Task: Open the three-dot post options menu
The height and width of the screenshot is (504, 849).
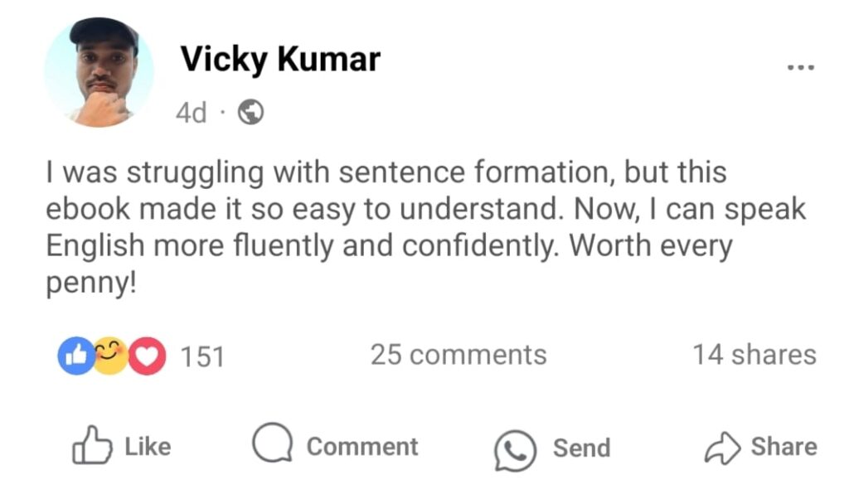Action: [x=801, y=68]
